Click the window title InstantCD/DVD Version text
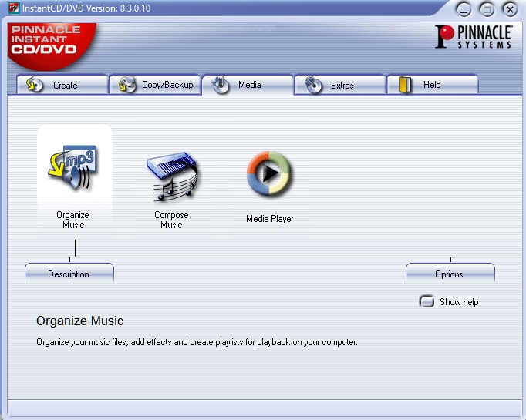The image size is (526, 420). point(86,8)
